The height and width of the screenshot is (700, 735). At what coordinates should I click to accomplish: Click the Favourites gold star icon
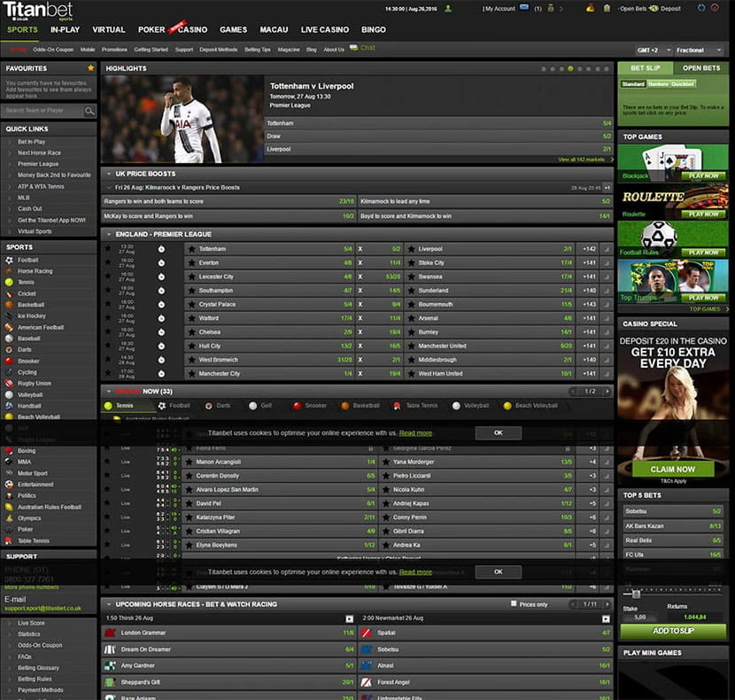point(90,68)
